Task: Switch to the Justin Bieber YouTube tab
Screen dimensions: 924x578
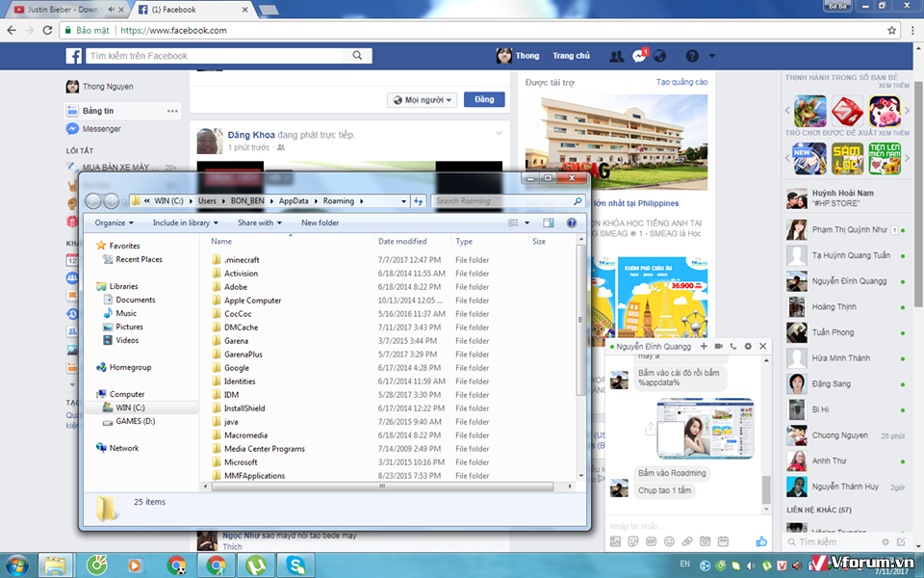Action: pyautogui.click(x=60, y=10)
